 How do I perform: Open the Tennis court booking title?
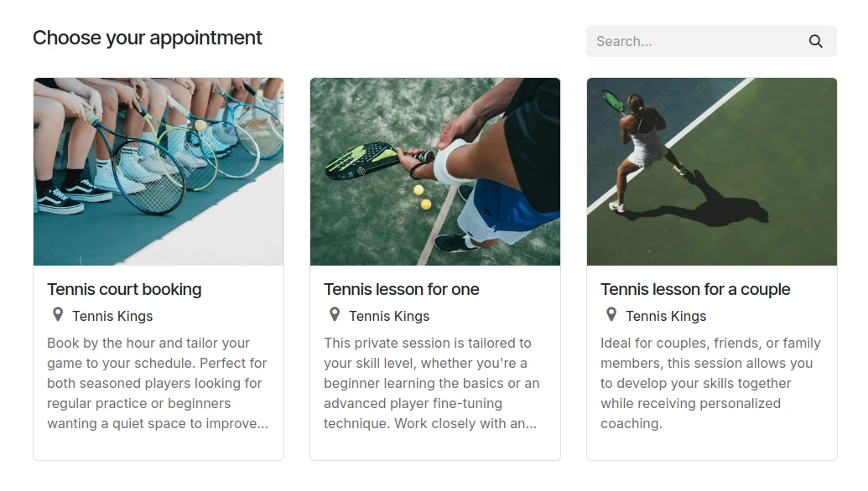point(124,289)
